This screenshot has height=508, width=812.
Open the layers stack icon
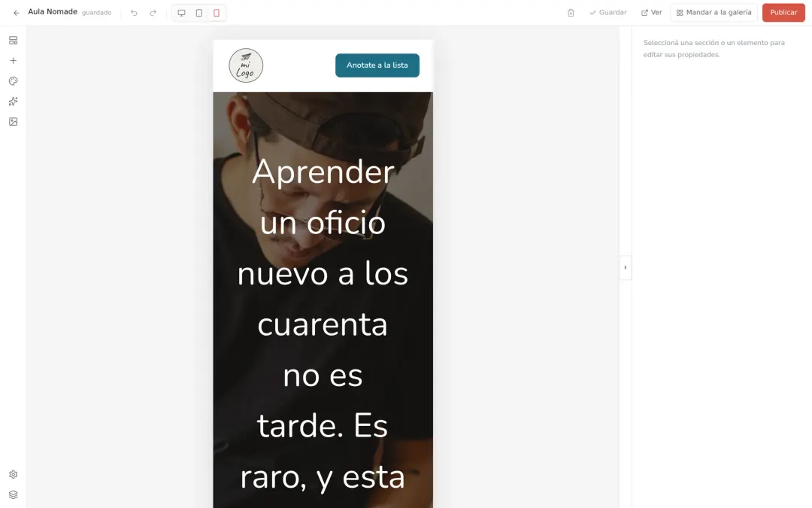point(14,494)
